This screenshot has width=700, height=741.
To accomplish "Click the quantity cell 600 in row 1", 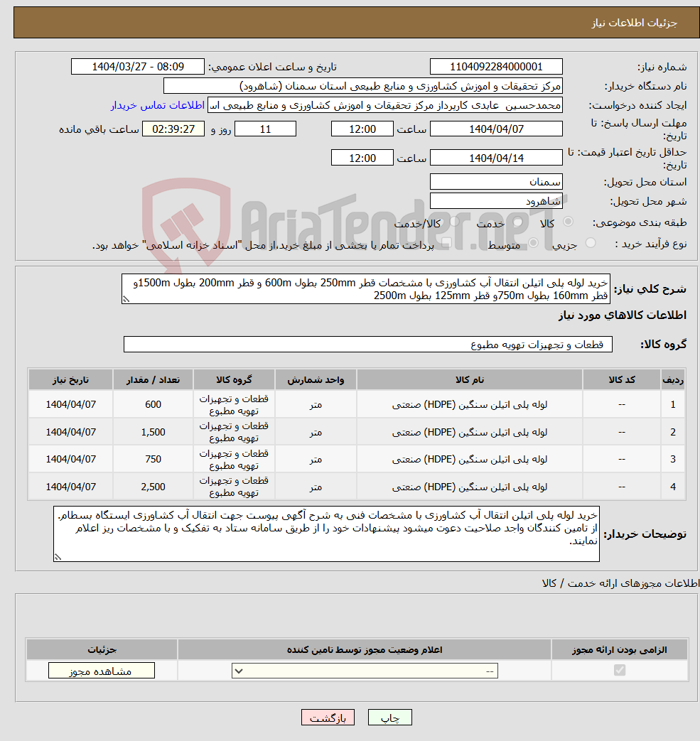I will point(153,404).
